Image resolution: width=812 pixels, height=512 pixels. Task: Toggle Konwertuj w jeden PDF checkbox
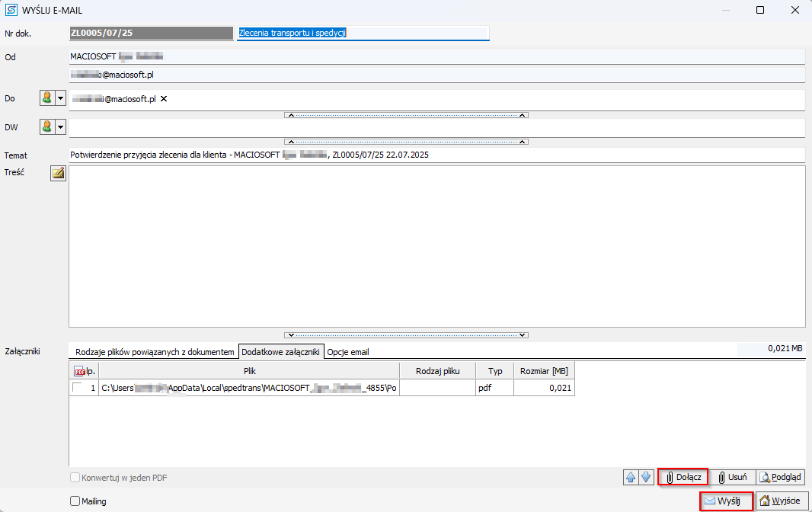pos(75,478)
